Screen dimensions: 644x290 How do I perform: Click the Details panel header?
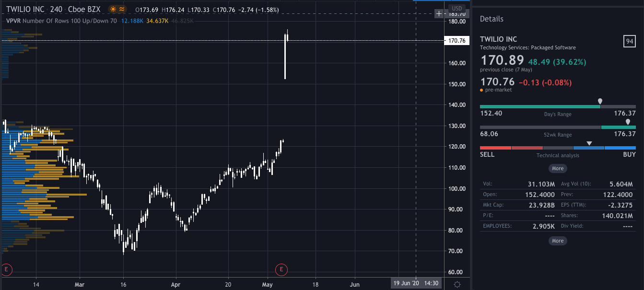pyautogui.click(x=492, y=19)
